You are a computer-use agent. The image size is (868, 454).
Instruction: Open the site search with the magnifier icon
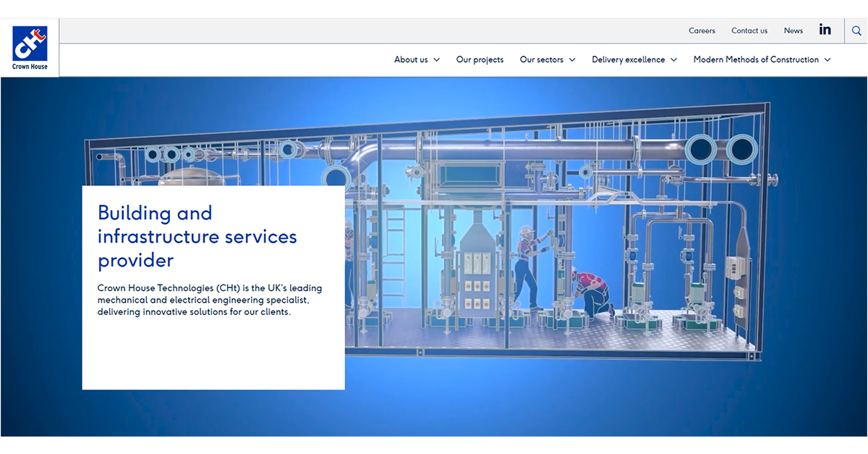point(856,30)
